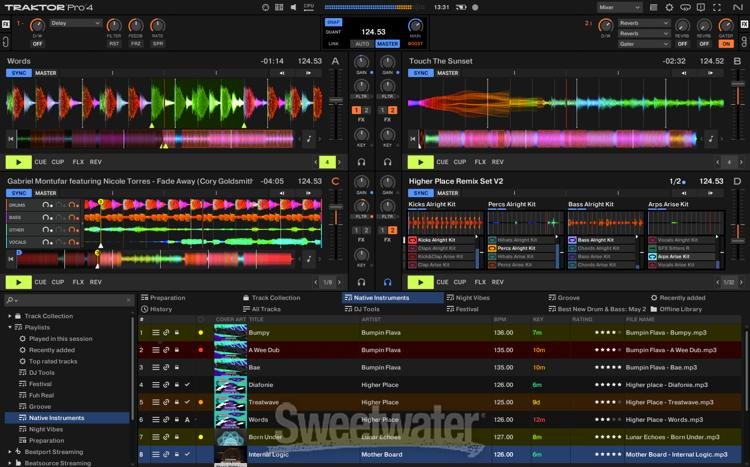Image resolution: width=750 pixels, height=467 pixels.
Task: Click the link icon in A Wee Dub row
Action: point(166,350)
